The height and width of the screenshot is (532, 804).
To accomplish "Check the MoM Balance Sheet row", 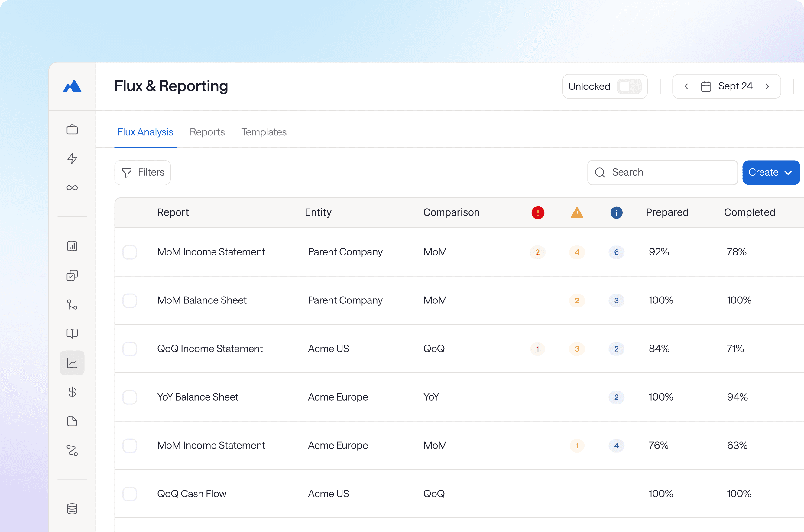I will click(x=130, y=300).
